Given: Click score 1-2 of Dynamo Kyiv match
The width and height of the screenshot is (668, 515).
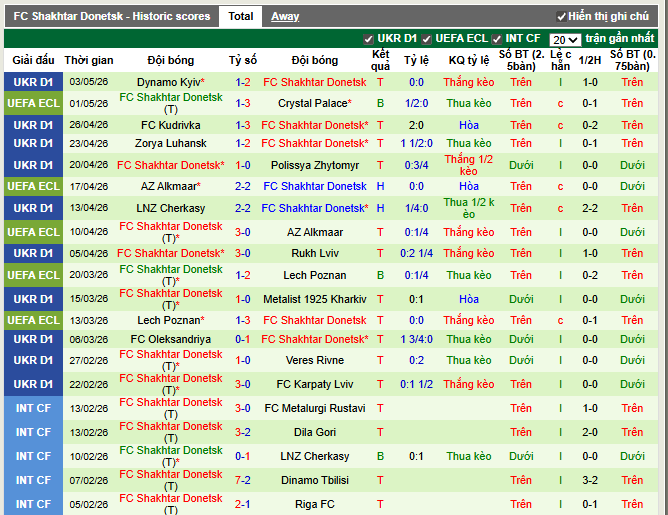Looking at the screenshot, I should (243, 82).
